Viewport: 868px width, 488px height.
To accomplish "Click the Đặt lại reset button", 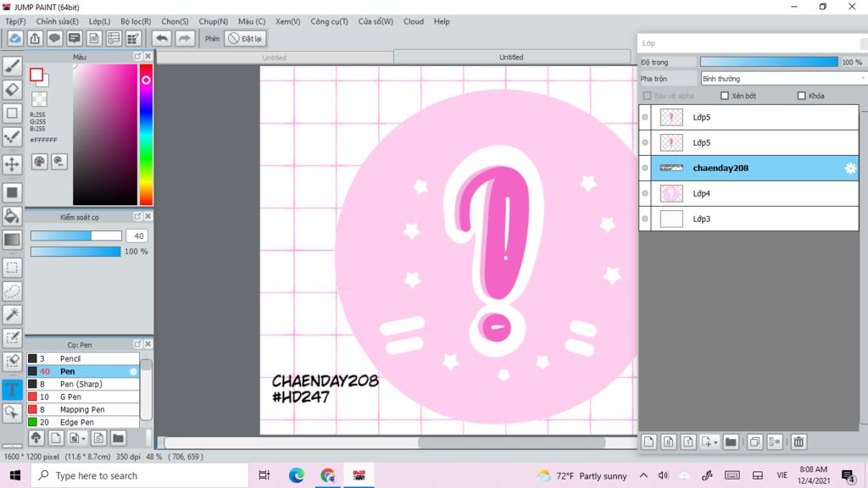I will (x=245, y=38).
